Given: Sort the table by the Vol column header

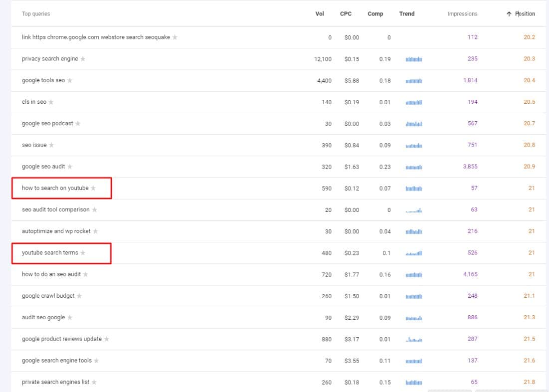Looking at the screenshot, I should (x=320, y=13).
